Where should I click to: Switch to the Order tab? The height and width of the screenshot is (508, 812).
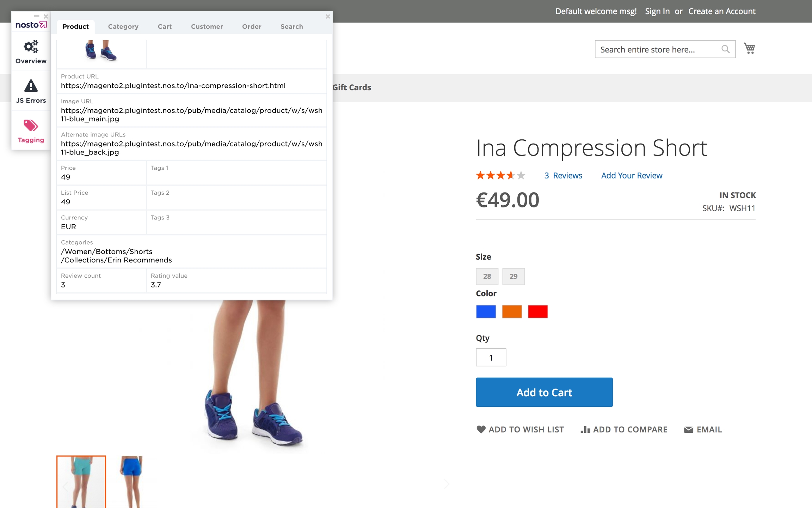(251, 26)
